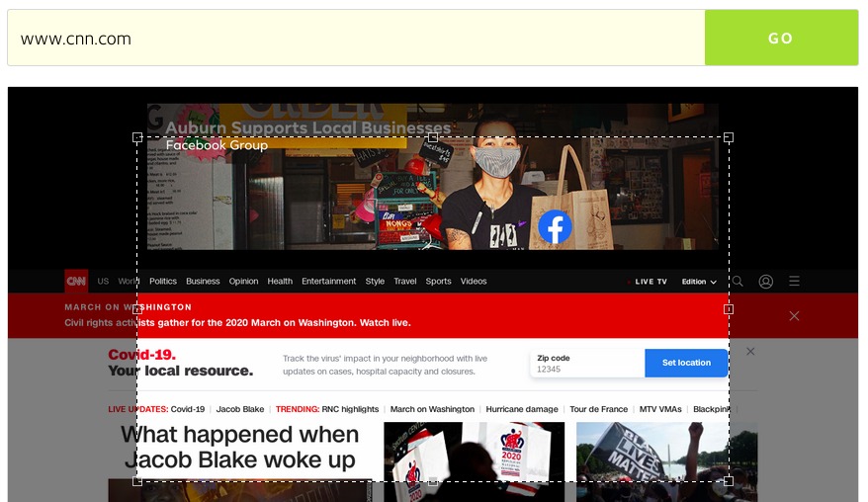Select Politics in the navigation bar
The width and height of the screenshot is (868, 502).
tap(163, 282)
